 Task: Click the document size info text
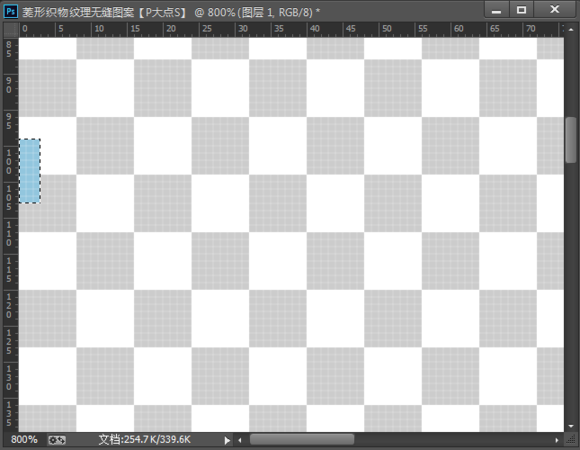point(144,440)
